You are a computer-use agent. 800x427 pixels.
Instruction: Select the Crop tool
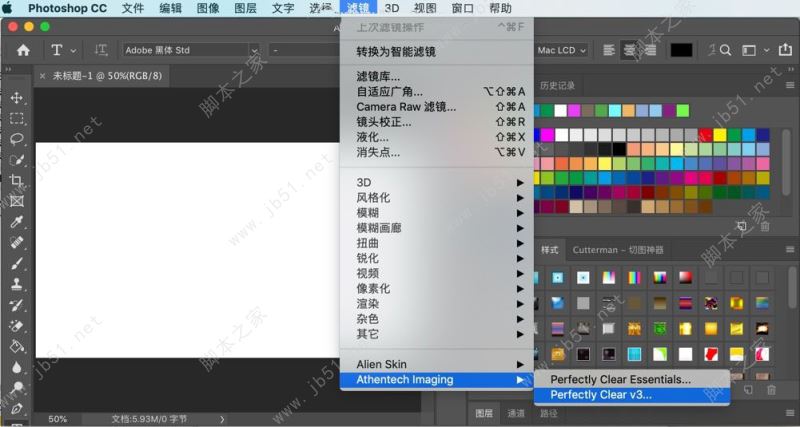16,180
